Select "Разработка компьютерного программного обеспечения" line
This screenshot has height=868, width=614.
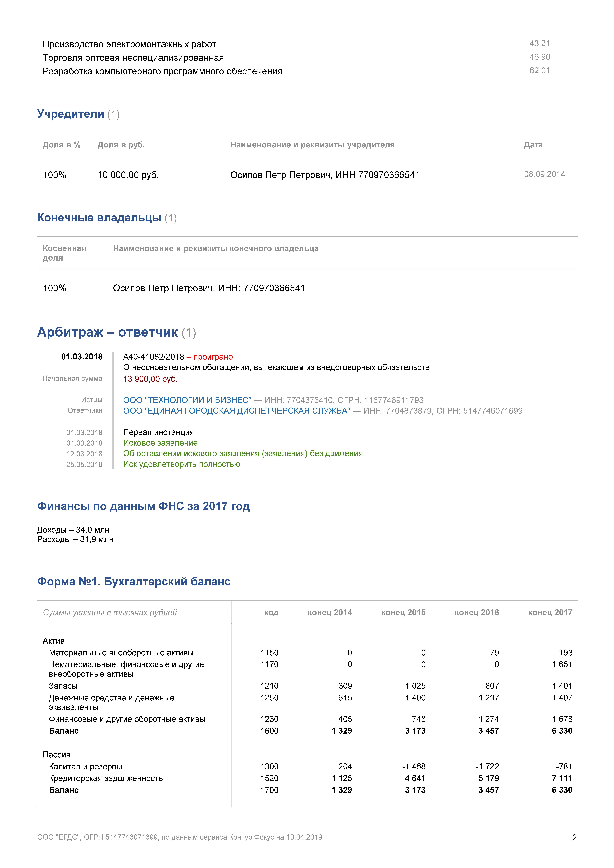point(162,72)
